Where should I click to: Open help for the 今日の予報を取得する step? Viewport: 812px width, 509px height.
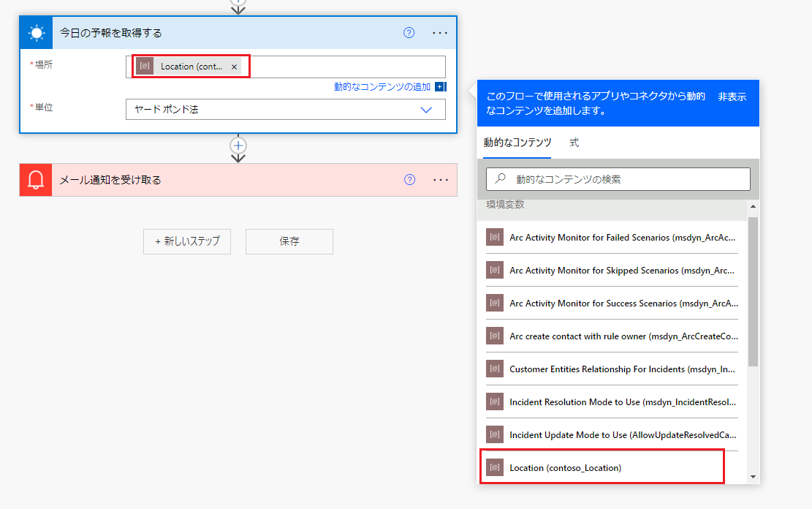[409, 32]
